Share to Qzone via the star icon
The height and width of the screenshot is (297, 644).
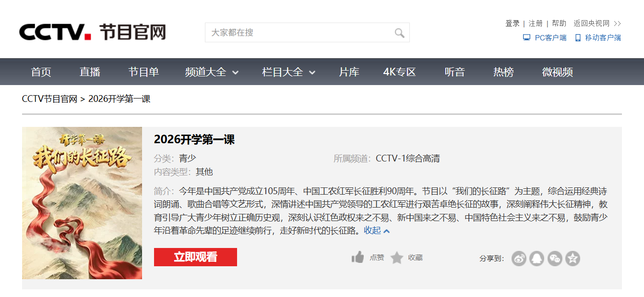(x=572, y=259)
